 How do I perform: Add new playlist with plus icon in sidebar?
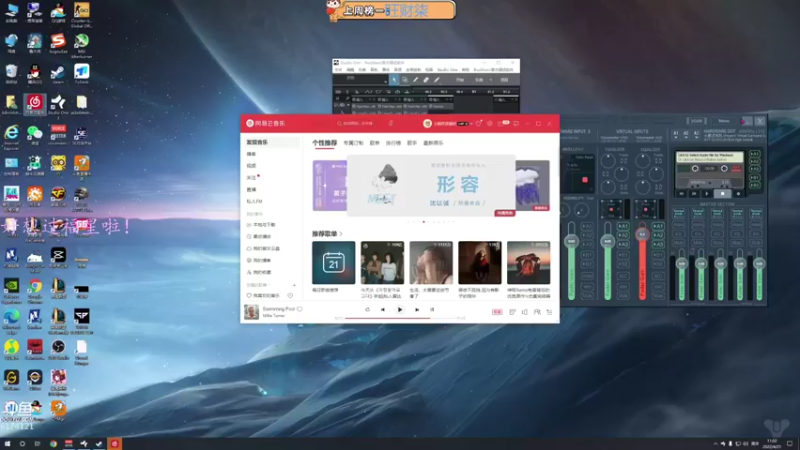(x=294, y=285)
